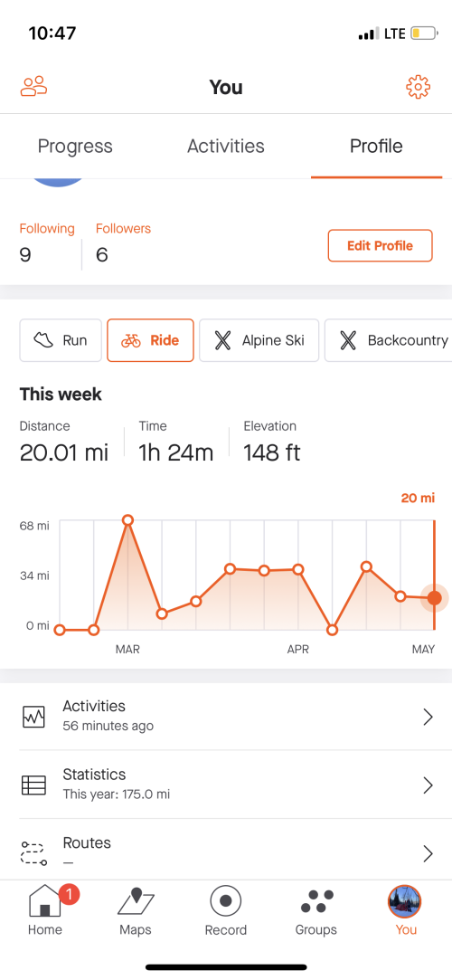452x980 pixels.
Task: Open Activities row with chevron arrow
Action: click(x=226, y=717)
